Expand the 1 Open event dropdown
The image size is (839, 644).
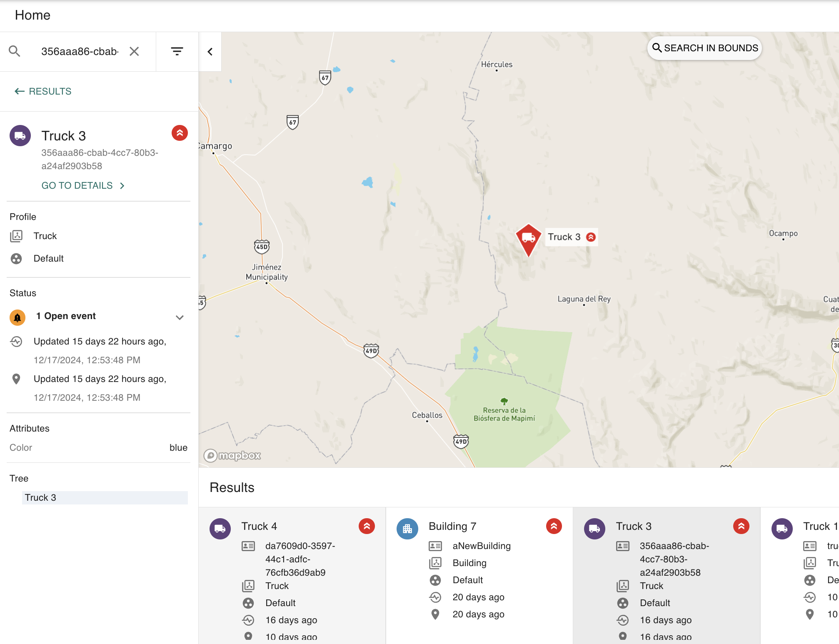180,317
